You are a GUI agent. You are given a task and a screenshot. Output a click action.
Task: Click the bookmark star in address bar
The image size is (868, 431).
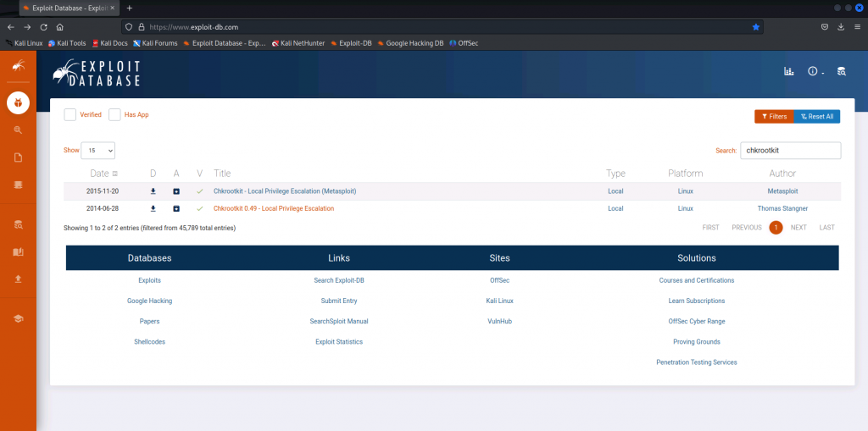point(755,26)
